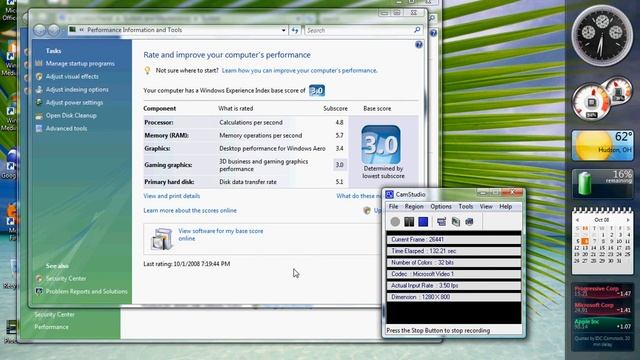640x360 pixels.
Task: Click Primary hard disk row label
Action: coord(169,182)
